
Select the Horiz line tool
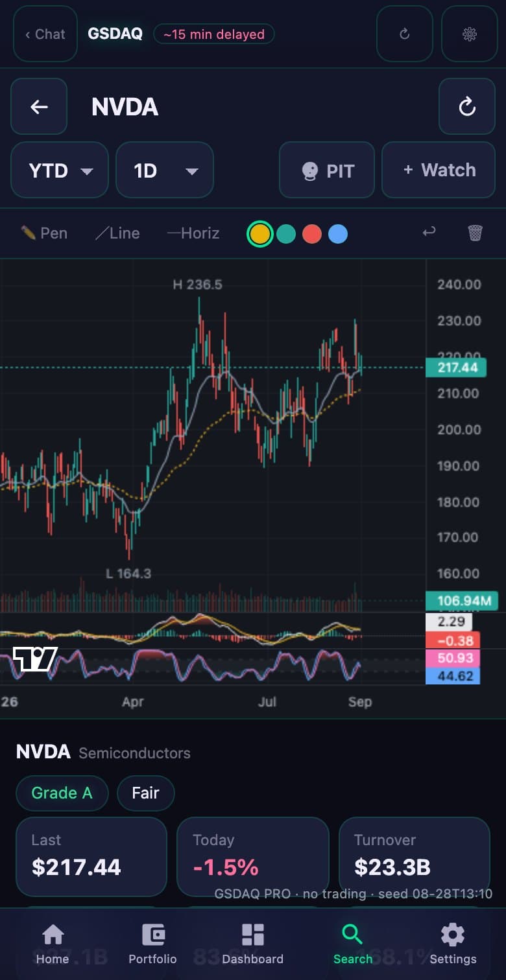click(x=193, y=233)
